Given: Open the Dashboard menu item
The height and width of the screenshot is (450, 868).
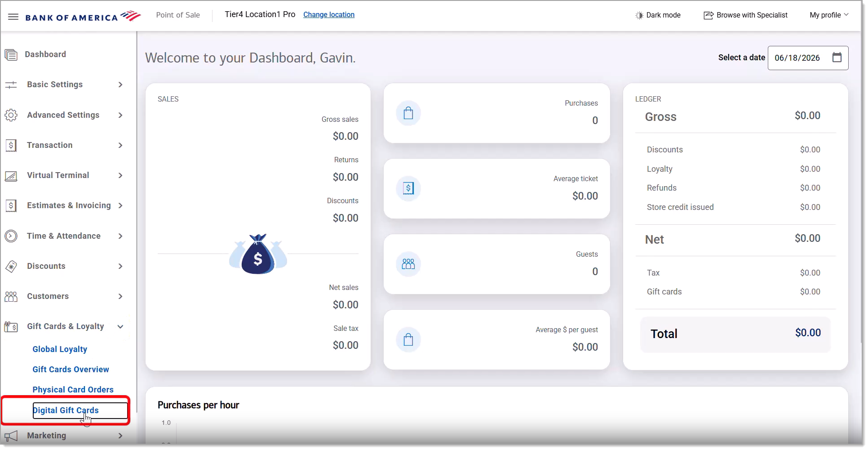Looking at the screenshot, I should [x=45, y=54].
